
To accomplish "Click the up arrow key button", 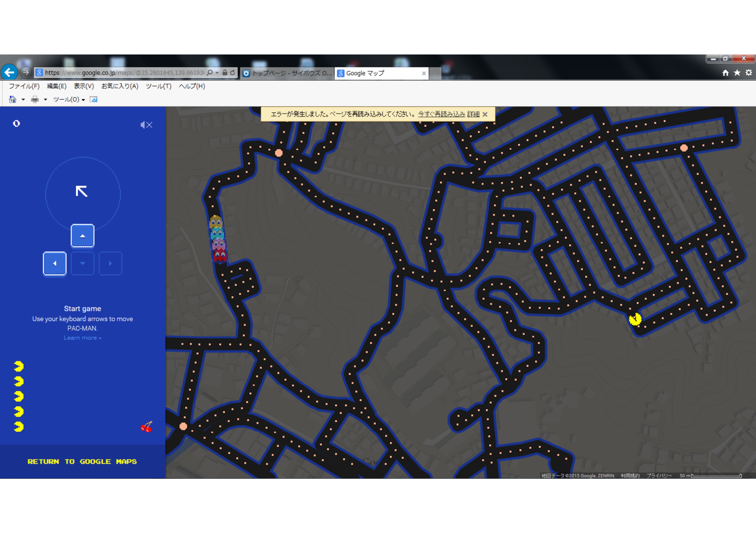I will (x=83, y=236).
